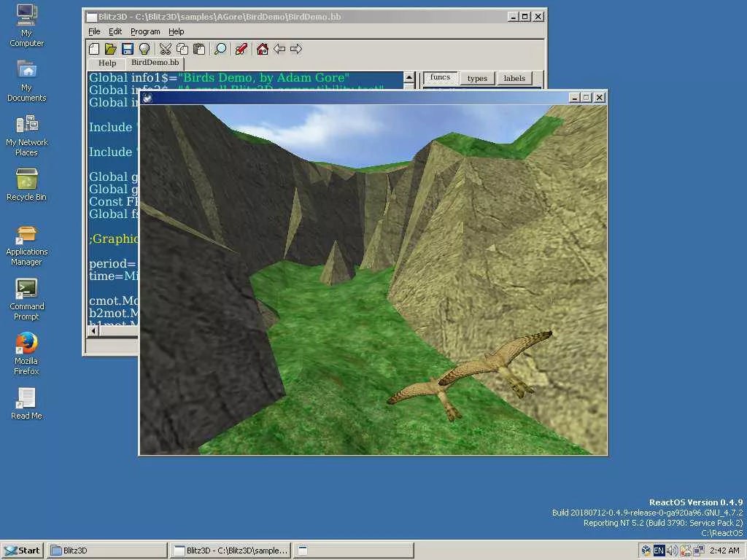747x560 pixels.
Task: Open a file with the folder toolbar icon
Action: 111,49
